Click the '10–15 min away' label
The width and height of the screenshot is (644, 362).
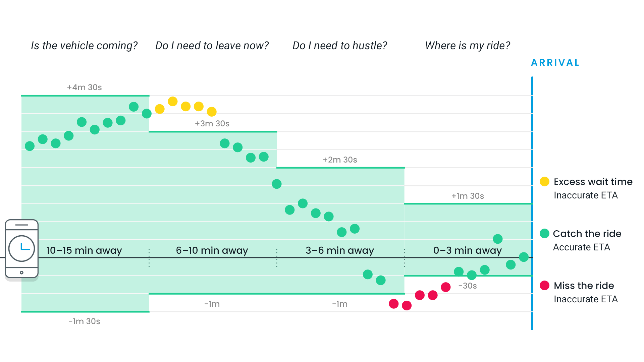click(84, 250)
